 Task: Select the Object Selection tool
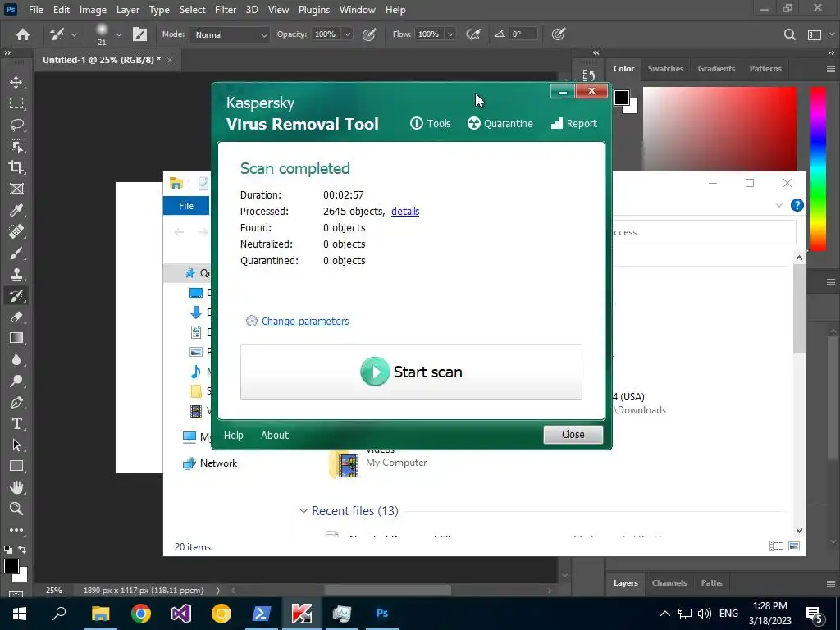(x=16, y=146)
